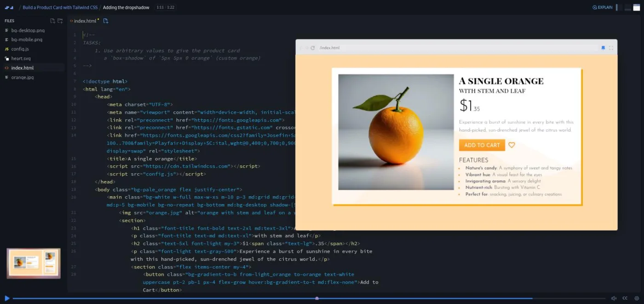Viewport: 644px width, 304px height.
Task: Toggle closed captions (CC)
Action: pos(625,298)
